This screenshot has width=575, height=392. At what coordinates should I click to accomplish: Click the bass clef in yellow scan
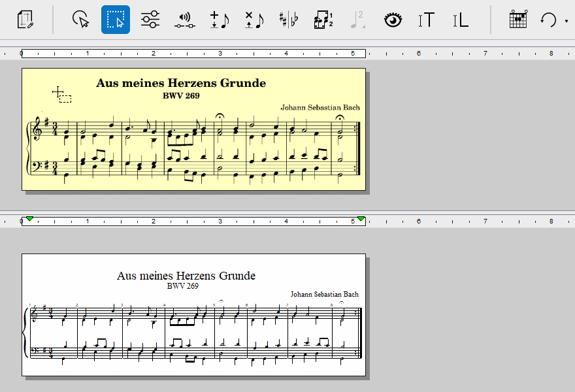click(x=37, y=166)
